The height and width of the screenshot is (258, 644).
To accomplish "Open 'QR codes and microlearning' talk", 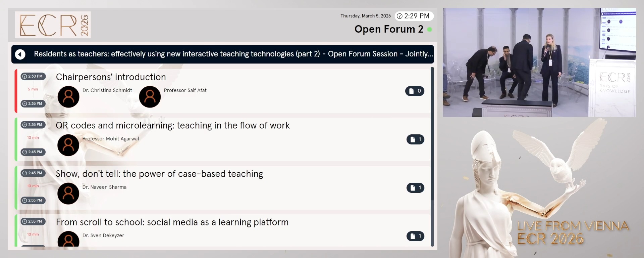I will point(172,126).
